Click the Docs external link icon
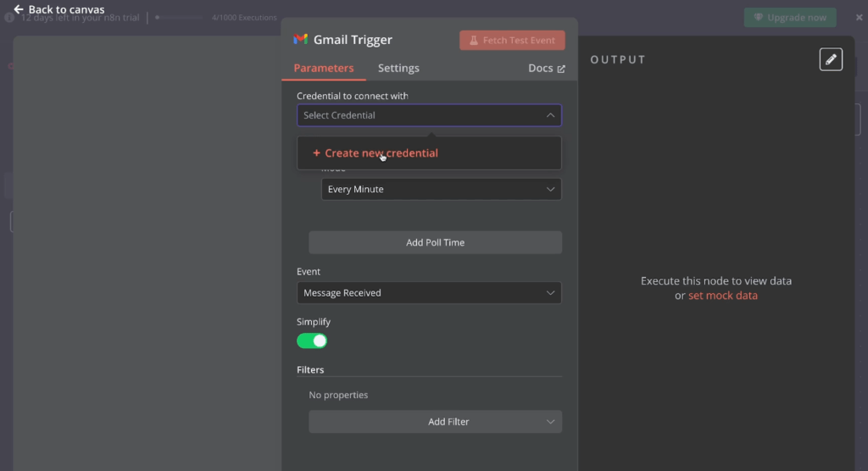Screen dimensions: 868x471 pyautogui.click(x=561, y=69)
